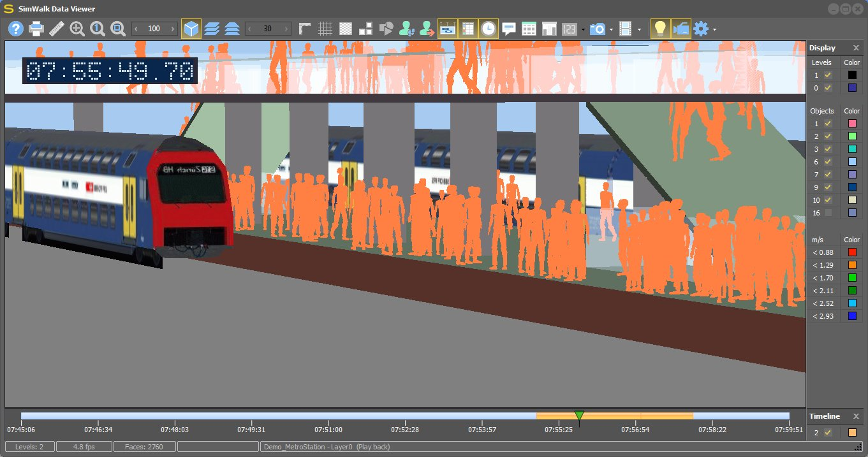Toggle the grid display icon

(325, 29)
